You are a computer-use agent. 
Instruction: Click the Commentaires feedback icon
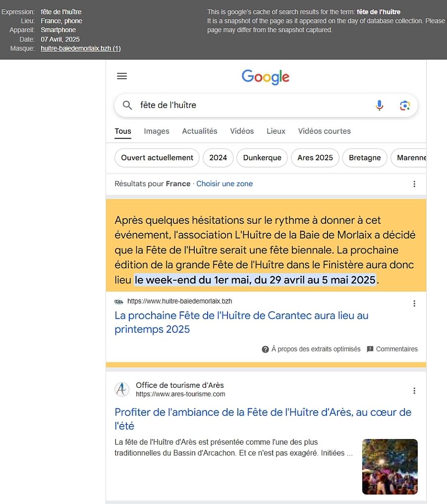[370, 349]
